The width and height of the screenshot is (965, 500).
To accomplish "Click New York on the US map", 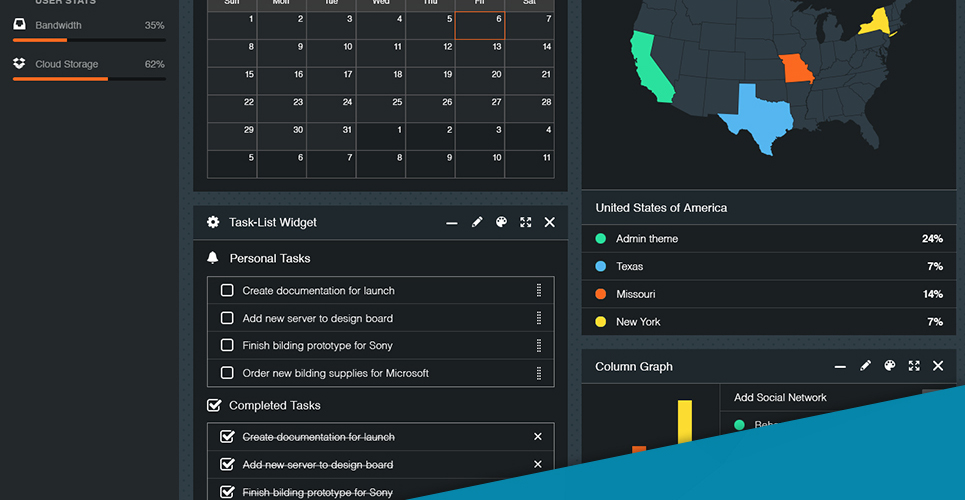I will point(875,23).
